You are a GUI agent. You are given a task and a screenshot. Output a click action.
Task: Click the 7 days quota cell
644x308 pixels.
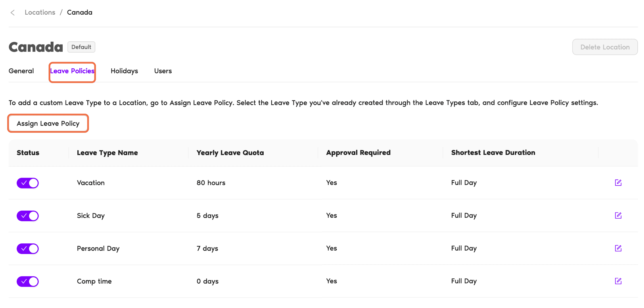[x=207, y=249]
